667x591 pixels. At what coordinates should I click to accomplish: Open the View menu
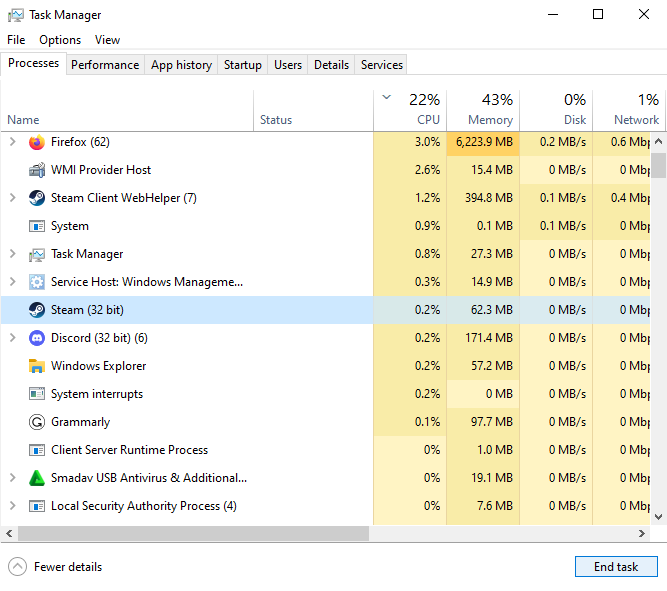[x=107, y=40]
